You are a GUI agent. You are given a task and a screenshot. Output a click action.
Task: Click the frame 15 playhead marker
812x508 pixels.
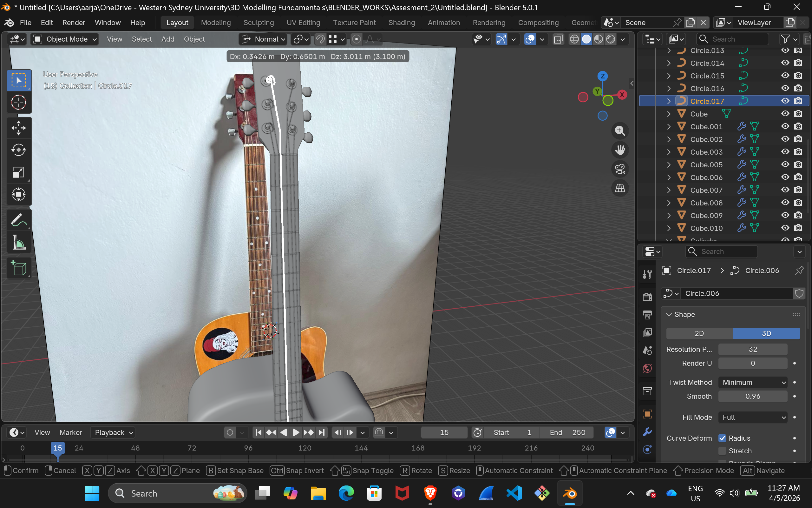[58, 448]
